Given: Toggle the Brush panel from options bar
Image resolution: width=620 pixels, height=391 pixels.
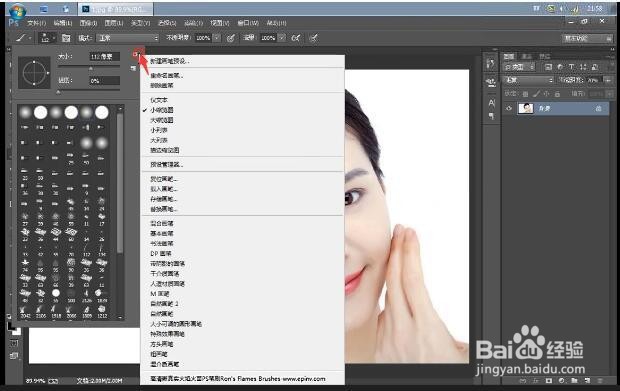Looking at the screenshot, I should 66,38.
